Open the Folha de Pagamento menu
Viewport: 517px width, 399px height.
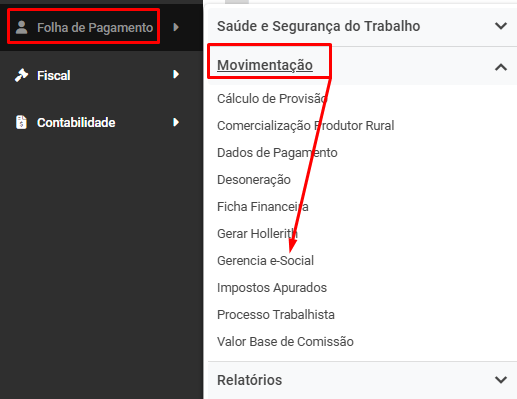point(95,28)
